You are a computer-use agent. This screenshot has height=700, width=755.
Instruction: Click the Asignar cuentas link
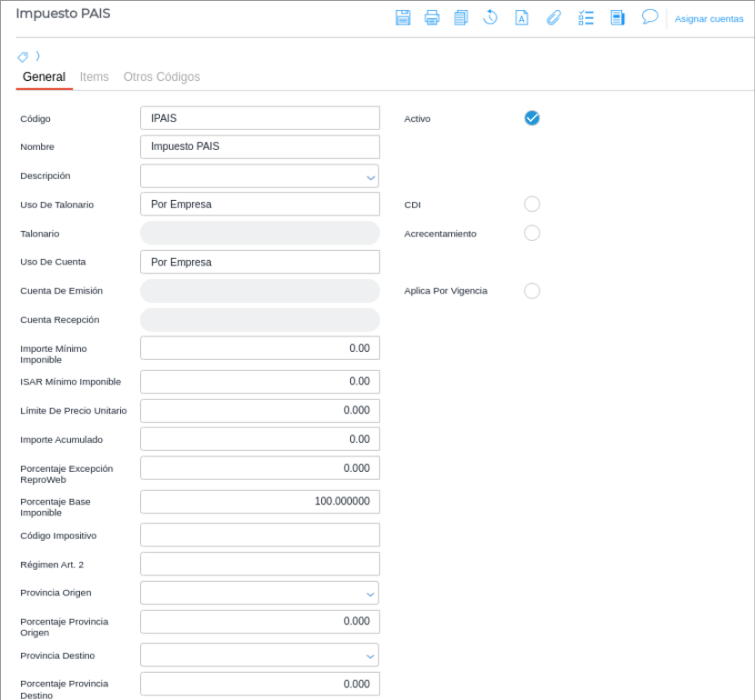click(x=709, y=18)
